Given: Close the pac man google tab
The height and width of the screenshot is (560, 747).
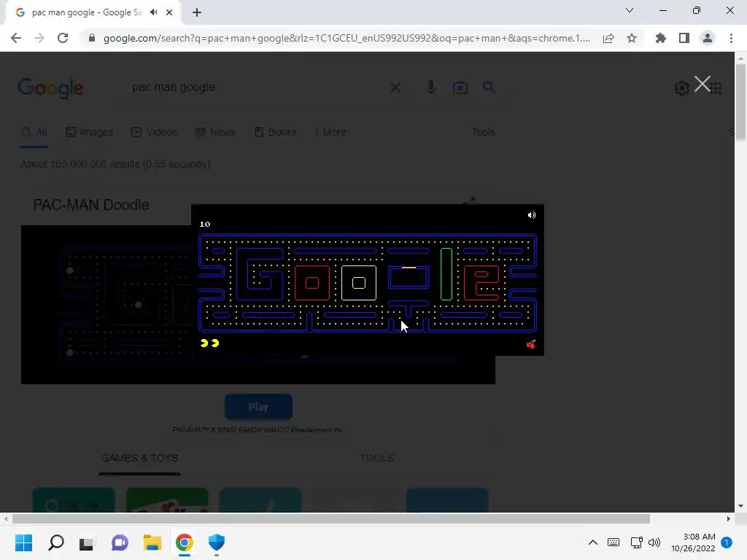Looking at the screenshot, I should [169, 12].
